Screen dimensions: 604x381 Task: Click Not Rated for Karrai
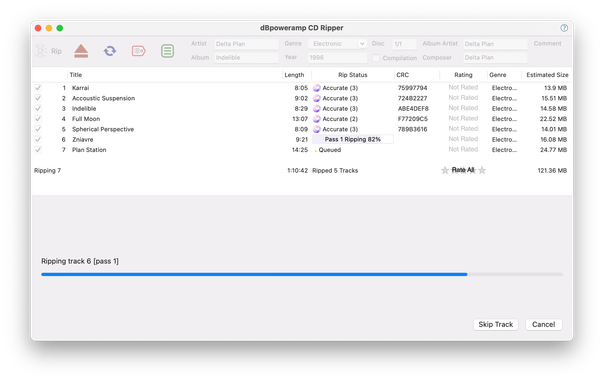click(x=463, y=87)
